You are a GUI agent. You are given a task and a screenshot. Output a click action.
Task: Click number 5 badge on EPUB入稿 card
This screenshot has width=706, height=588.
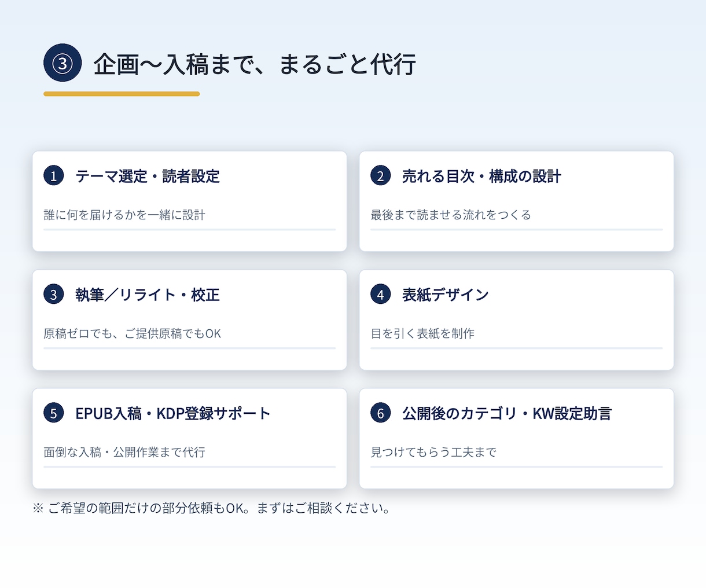[x=54, y=413]
